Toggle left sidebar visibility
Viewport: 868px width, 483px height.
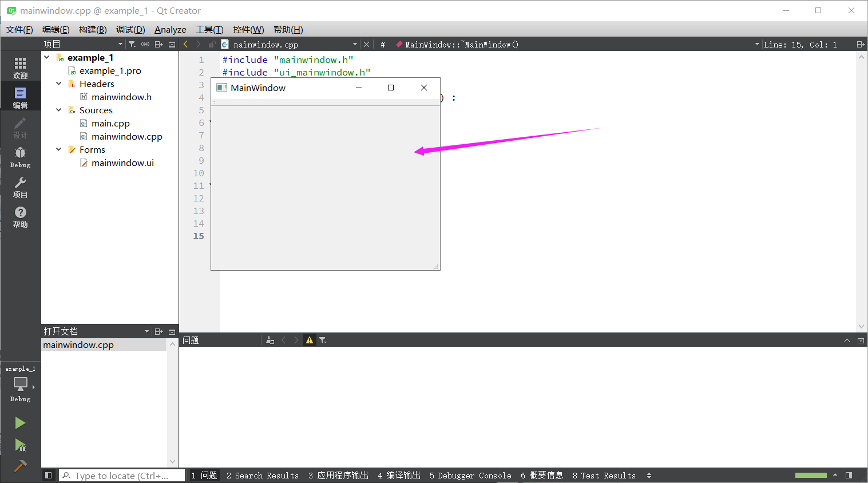coord(49,475)
